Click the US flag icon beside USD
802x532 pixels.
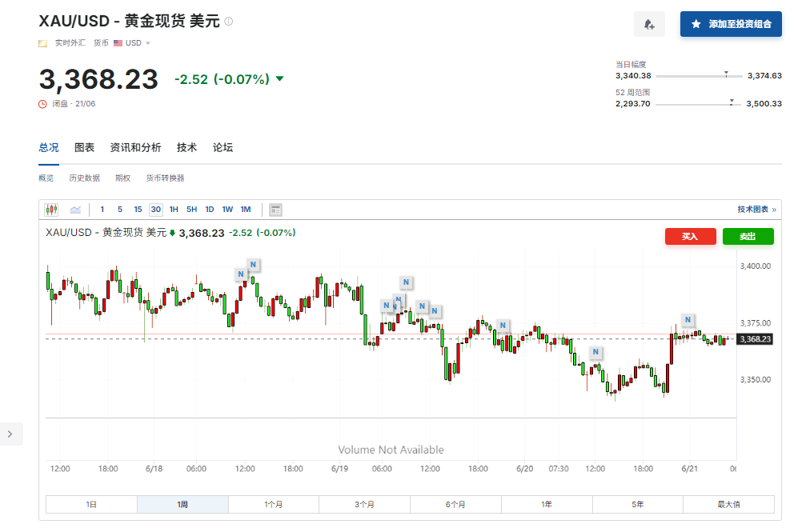(118, 42)
